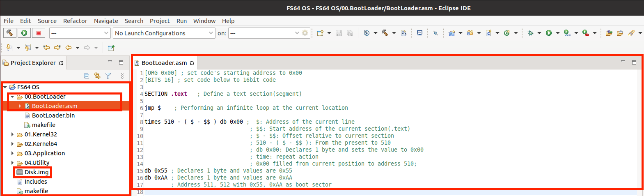
Task: Open the launch mode combo box
Action: click(80, 33)
